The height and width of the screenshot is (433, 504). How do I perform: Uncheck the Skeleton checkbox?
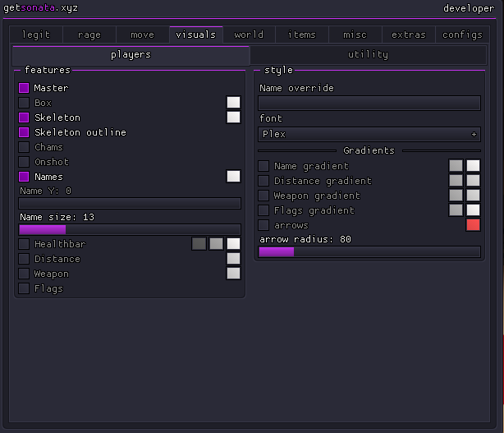pyautogui.click(x=24, y=117)
